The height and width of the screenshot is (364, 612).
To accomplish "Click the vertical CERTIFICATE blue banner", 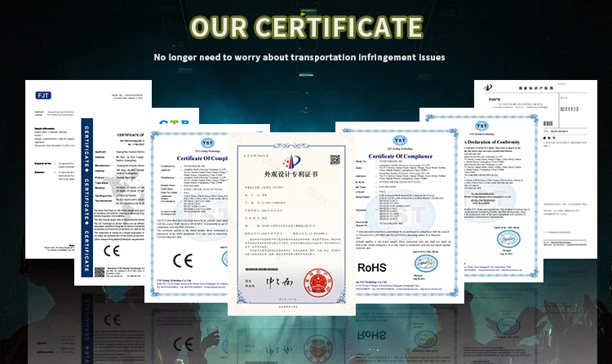I will (x=87, y=198).
